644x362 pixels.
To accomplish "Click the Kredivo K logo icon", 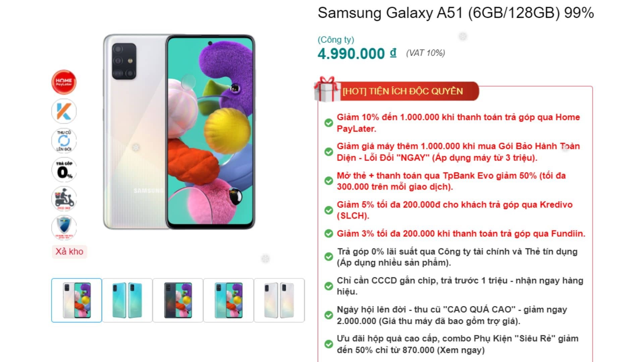I will coord(64,111).
